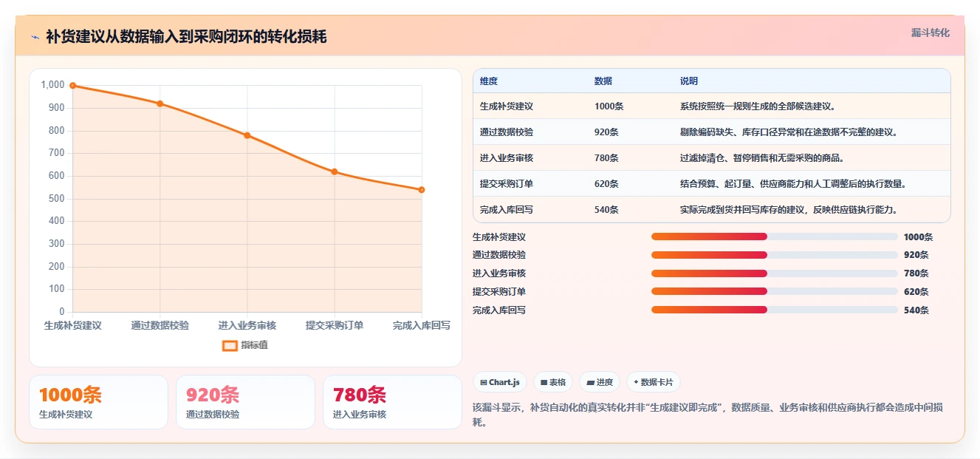Click the 620条 progress value label
Image resolution: width=980 pixels, height=459 pixels.
[916, 292]
